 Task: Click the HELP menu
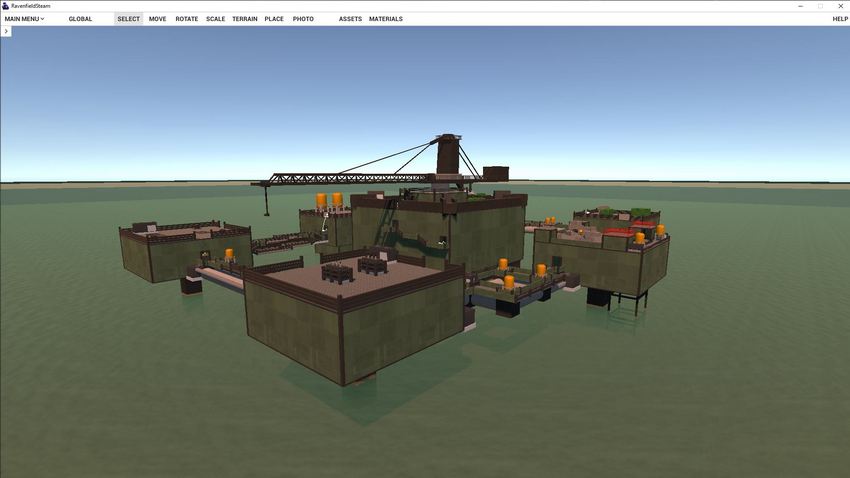click(x=840, y=19)
